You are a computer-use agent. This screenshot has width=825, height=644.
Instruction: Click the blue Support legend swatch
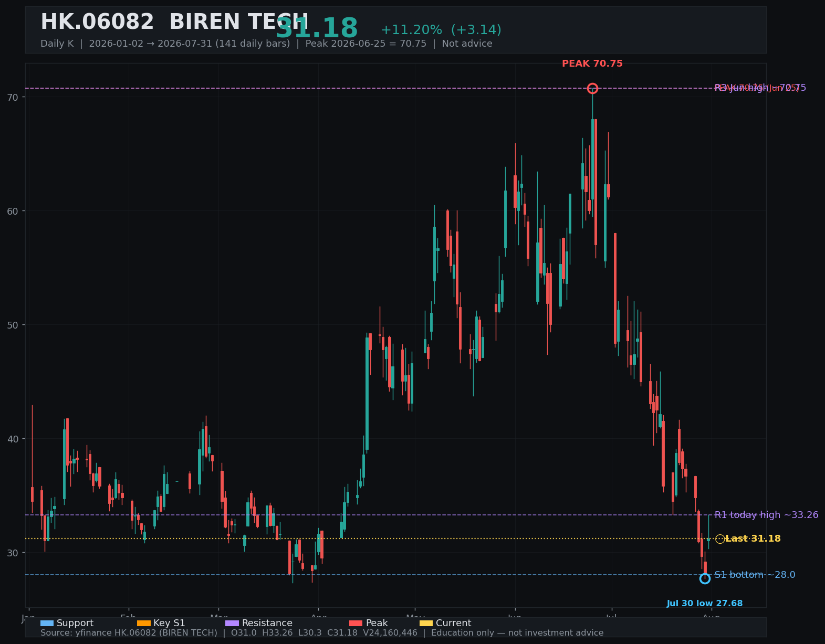(x=47, y=623)
